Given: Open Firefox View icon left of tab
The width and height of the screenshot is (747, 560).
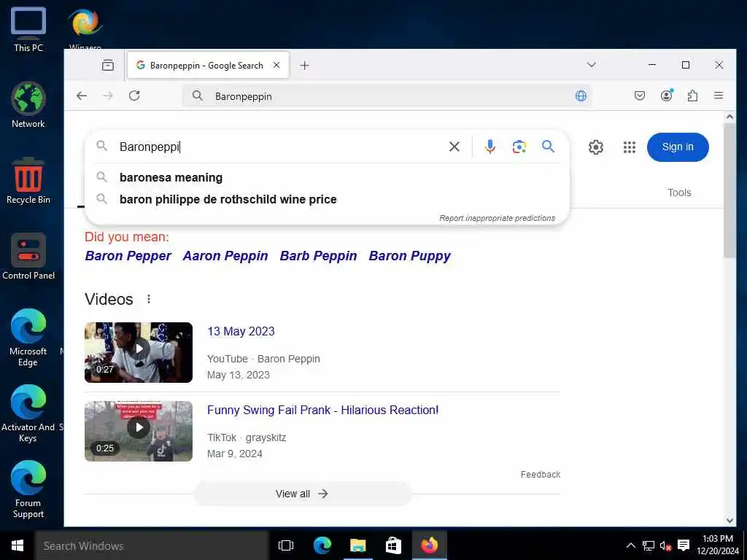Looking at the screenshot, I should click(108, 65).
